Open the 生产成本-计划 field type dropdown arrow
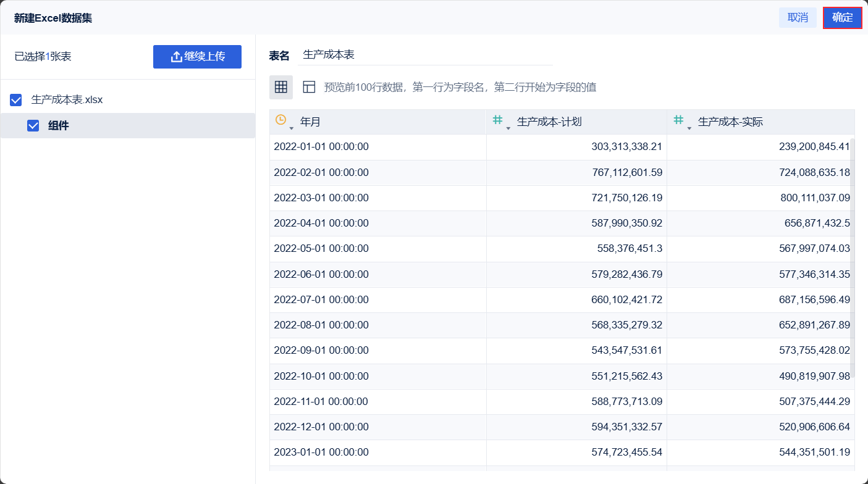The height and width of the screenshot is (484, 868). (508, 128)
